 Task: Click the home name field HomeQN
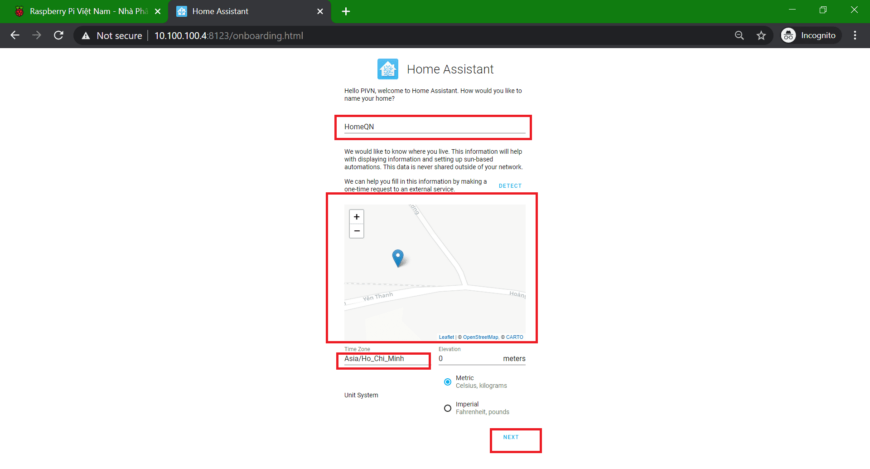click(433, 127)
